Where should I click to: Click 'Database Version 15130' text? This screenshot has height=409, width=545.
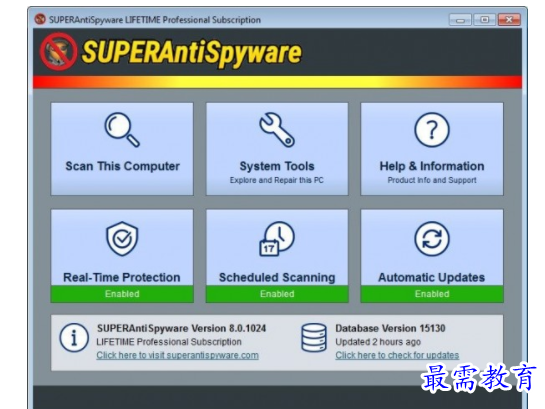click(x=390, y=328)
